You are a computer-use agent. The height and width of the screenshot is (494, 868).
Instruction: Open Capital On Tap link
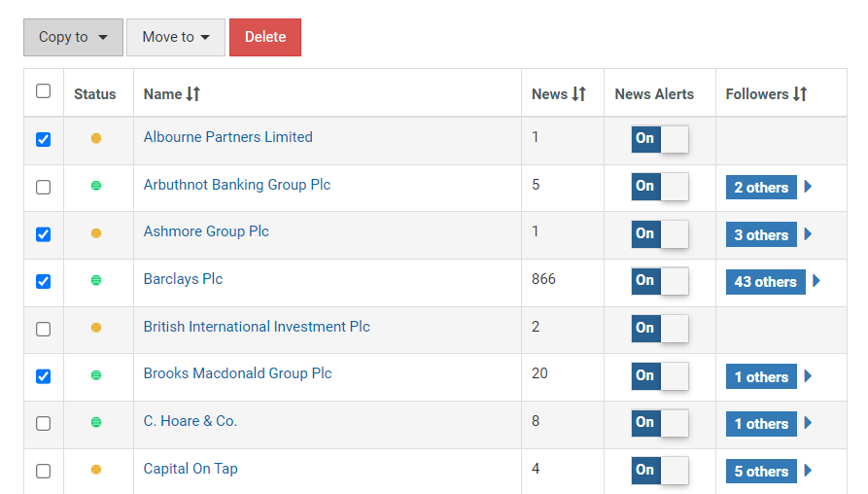click(191, 469)
